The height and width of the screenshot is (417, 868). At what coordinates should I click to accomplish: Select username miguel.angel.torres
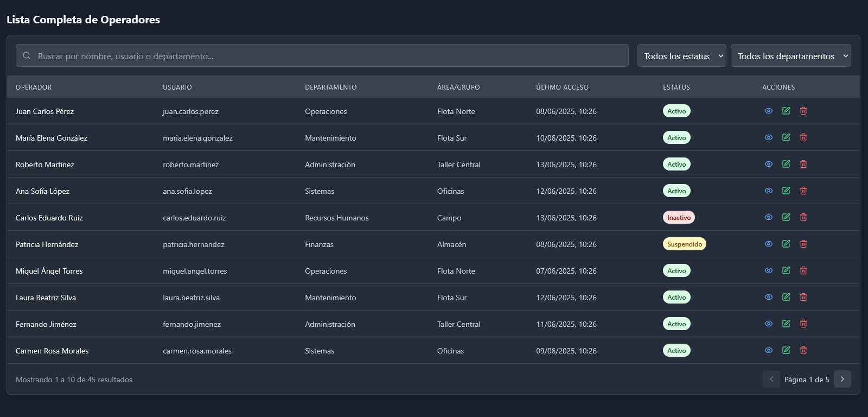coord(195,271)
